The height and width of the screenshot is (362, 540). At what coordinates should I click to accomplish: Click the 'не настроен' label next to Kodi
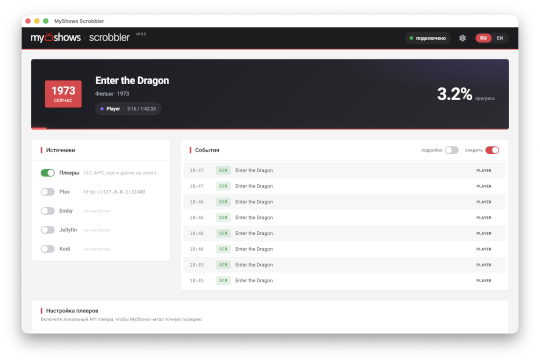(x=97, y=249)
